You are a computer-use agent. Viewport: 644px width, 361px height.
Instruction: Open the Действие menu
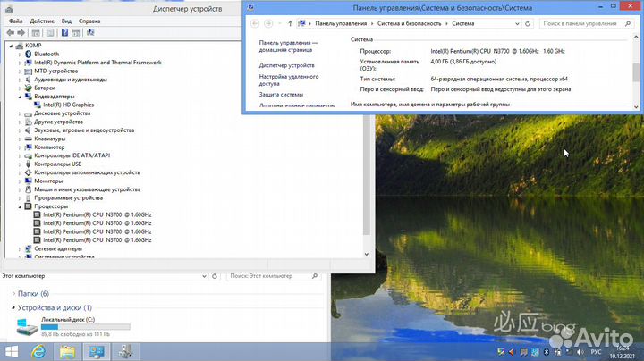pos(42,21)
